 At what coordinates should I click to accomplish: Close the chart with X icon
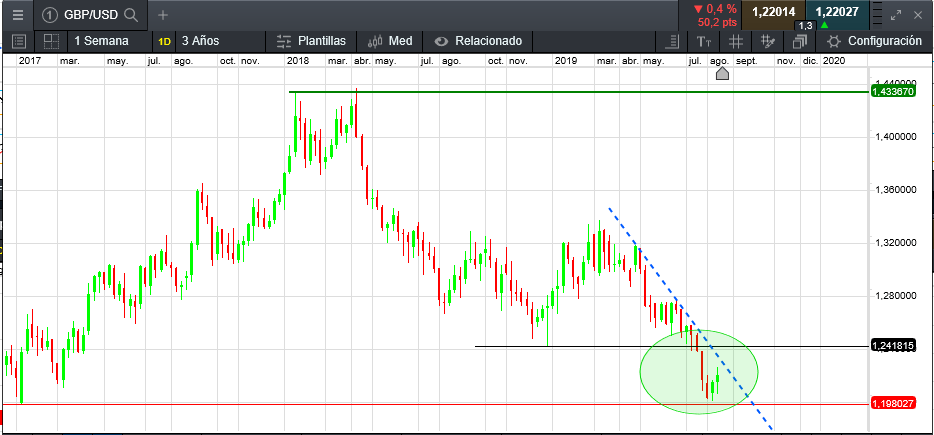[x=918, y=15]
